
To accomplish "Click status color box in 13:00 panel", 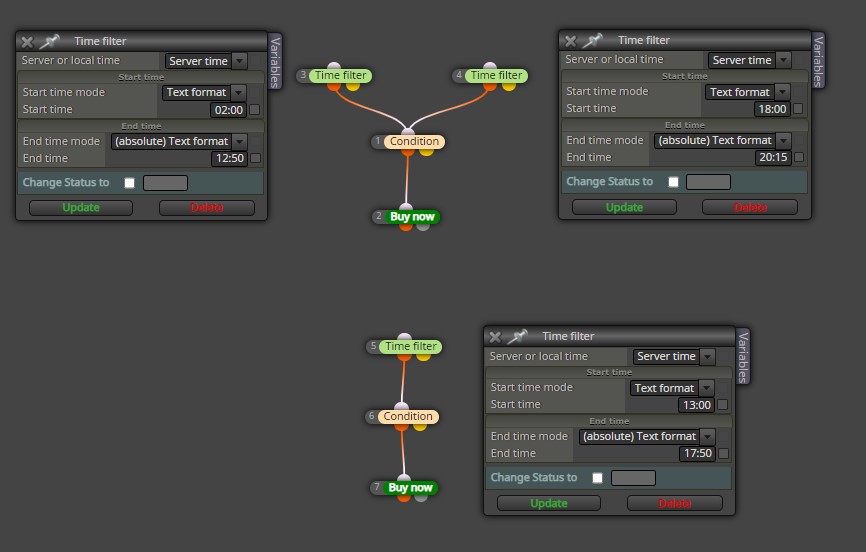I will (x=633, y=478).
